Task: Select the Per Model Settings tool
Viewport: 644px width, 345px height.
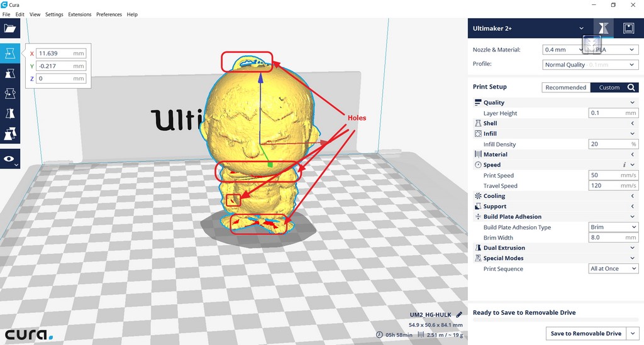Action: pyautogui.click(x=10, y=134)
